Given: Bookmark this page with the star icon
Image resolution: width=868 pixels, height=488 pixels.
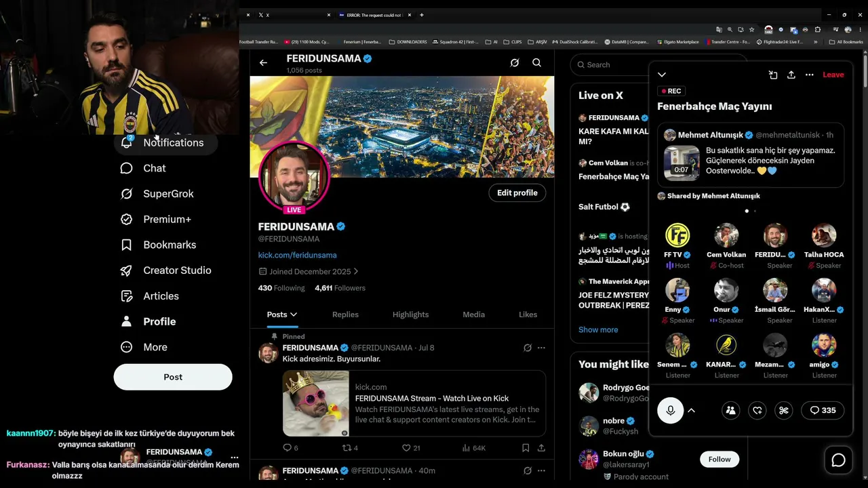Looking at the screenshot, I should pyautogui.click(x=752, y=30).
